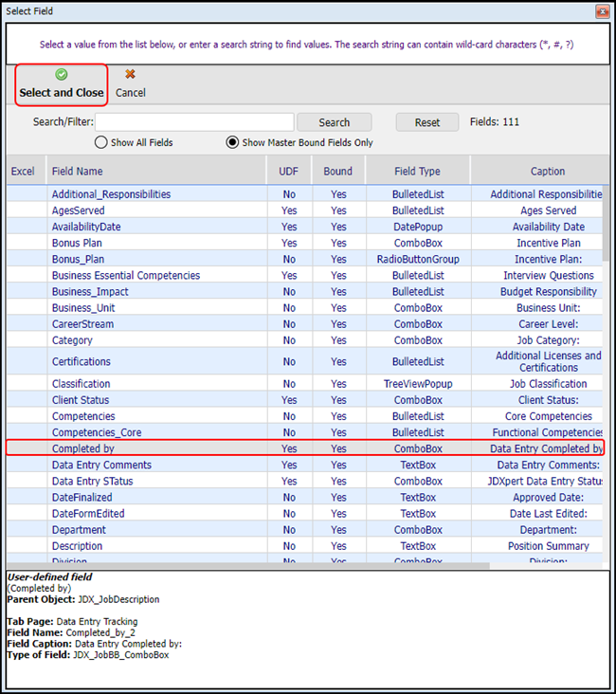Select the Data Entry STatus field
Viewport: 616px width, 694px height.
click(x=304, y=481)
